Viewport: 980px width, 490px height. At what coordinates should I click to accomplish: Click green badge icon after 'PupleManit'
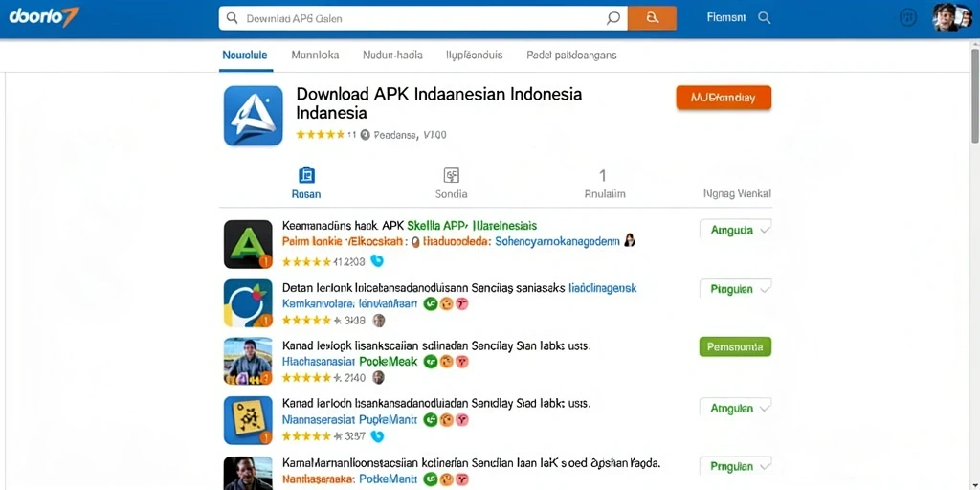tap(430, 420)
